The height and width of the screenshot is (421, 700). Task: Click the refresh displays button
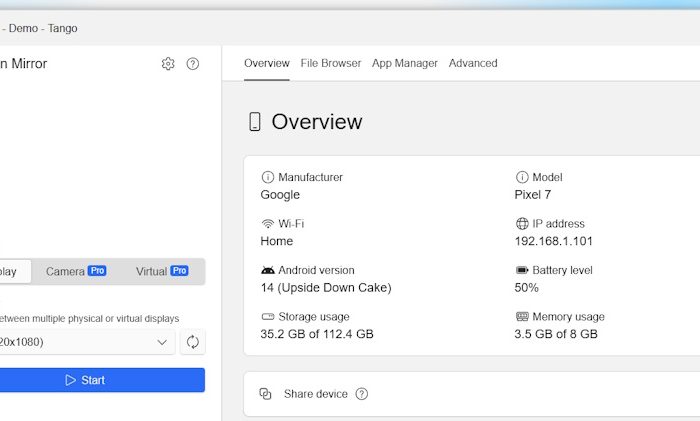click(x=193, y=342)
